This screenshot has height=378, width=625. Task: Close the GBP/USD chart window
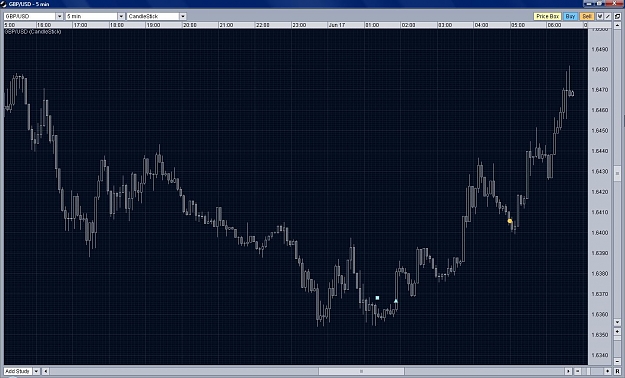point(614,3)
